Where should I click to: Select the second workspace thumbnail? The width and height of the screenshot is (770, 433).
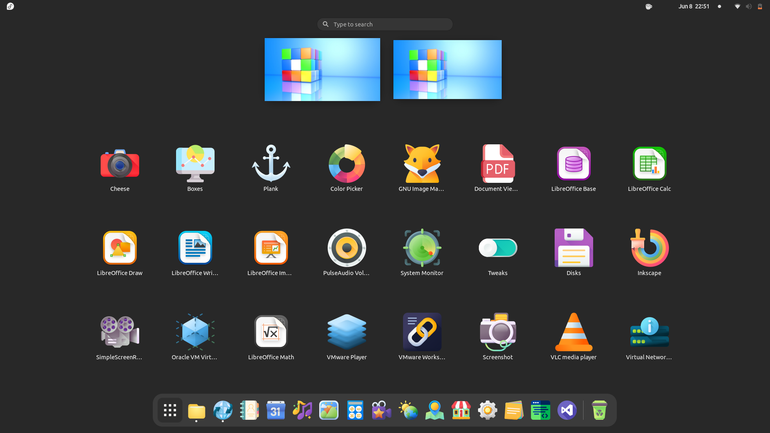click(447, 70)
